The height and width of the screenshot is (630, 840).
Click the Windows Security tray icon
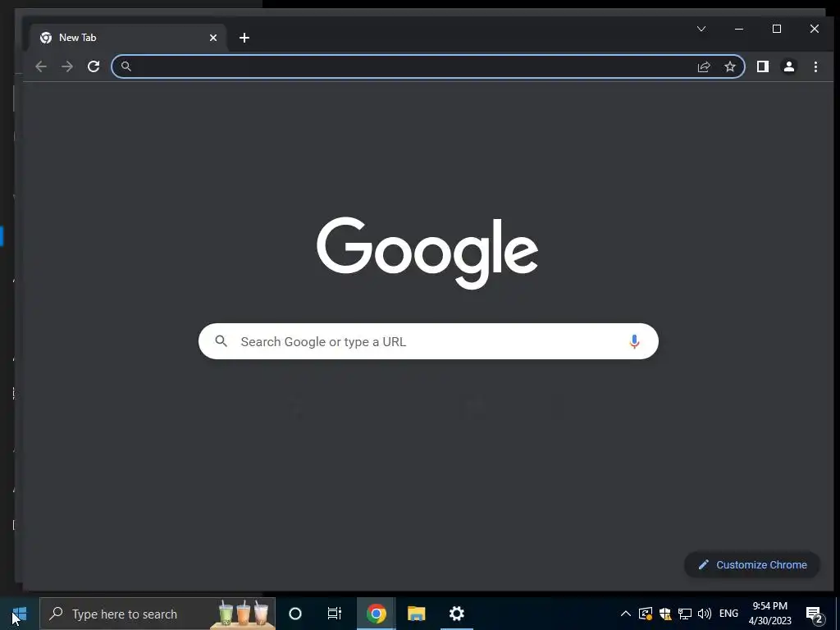664,614
